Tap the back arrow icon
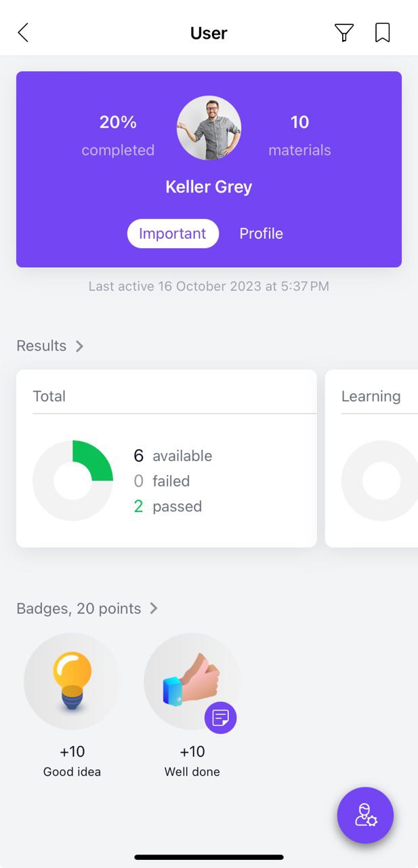Screen dimensions: 418x868 coord(23,33)
